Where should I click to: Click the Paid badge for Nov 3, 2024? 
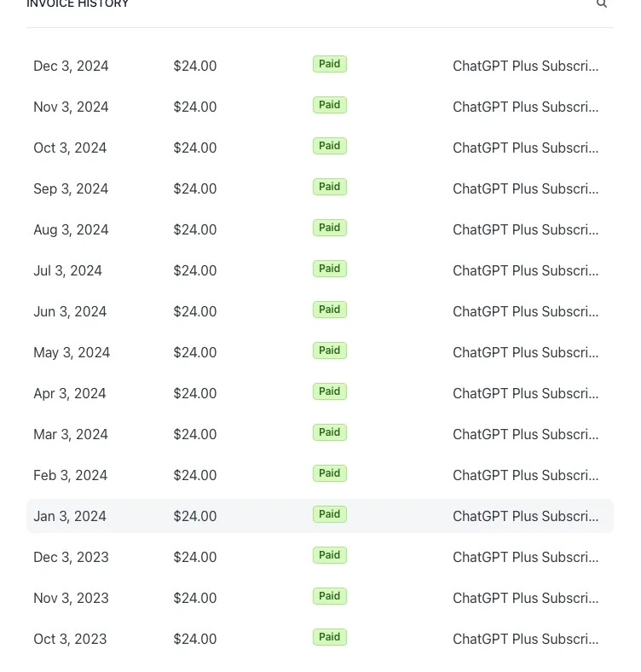pyautogui.click(x=330, y=105)
